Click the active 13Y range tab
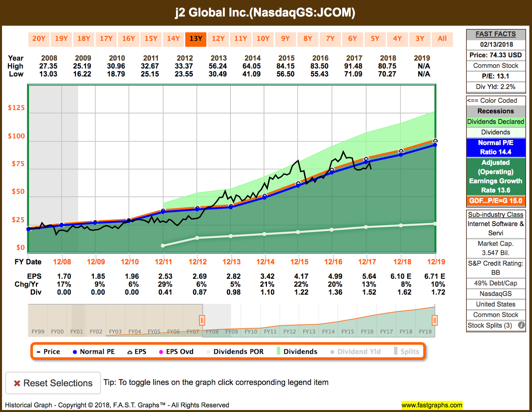532x412 pixels. point(196,39)
